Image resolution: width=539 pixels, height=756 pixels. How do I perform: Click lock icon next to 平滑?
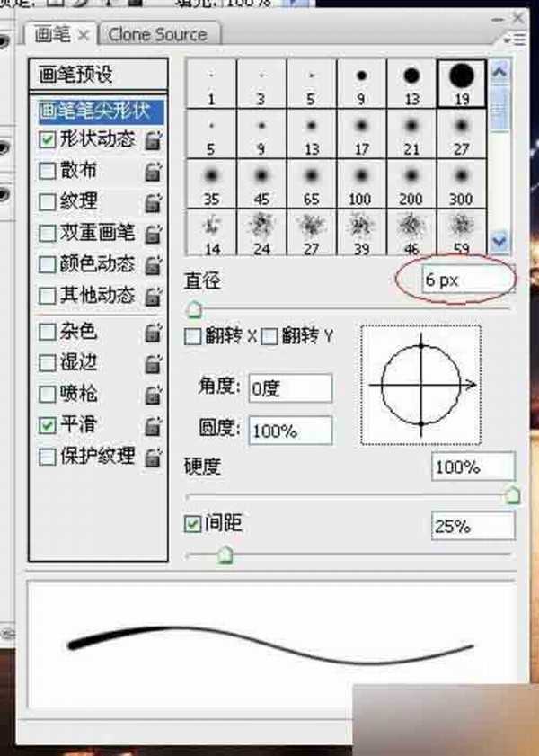pos(154,426)
